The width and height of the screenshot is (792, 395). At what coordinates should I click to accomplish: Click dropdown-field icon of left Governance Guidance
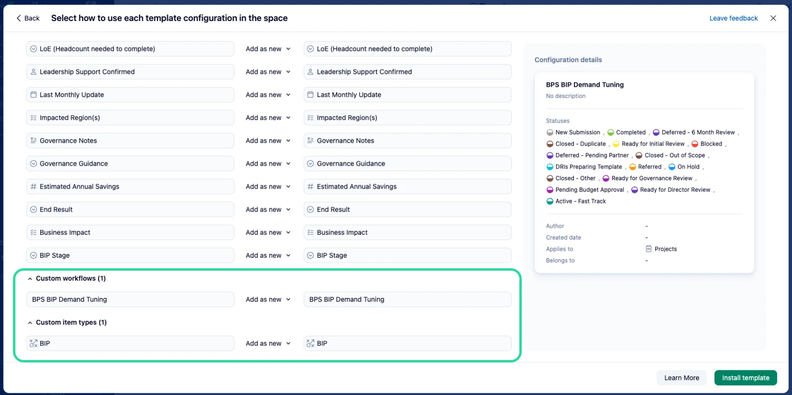(x=34, y=164)
